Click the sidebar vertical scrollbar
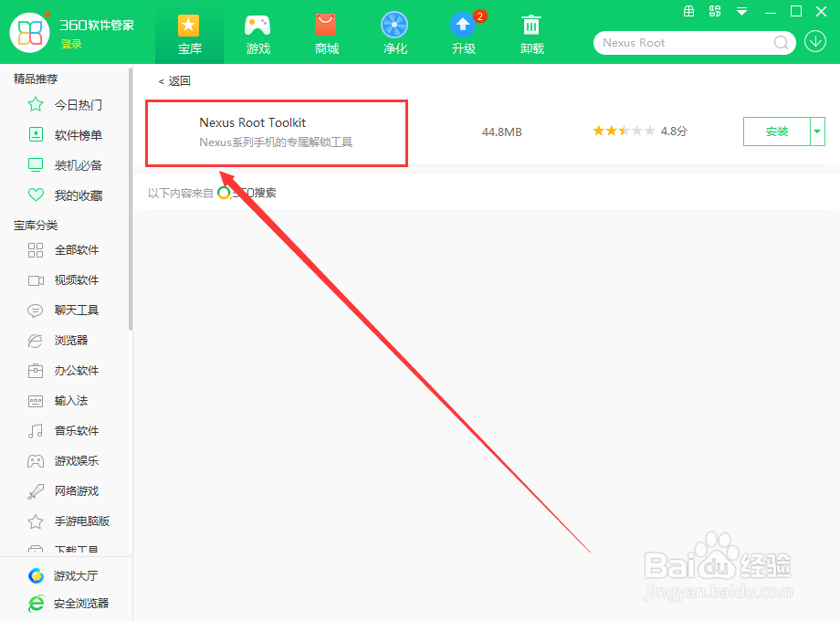 (x=131, y=198)
